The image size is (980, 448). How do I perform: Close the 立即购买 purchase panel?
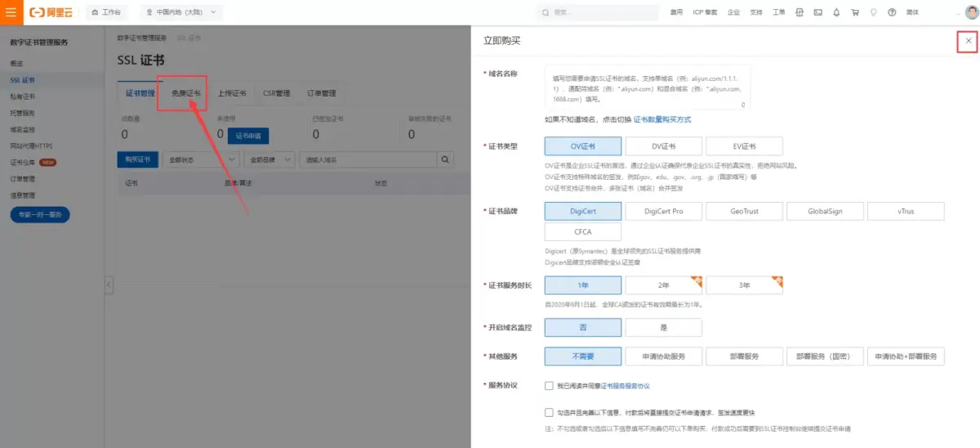968,41
